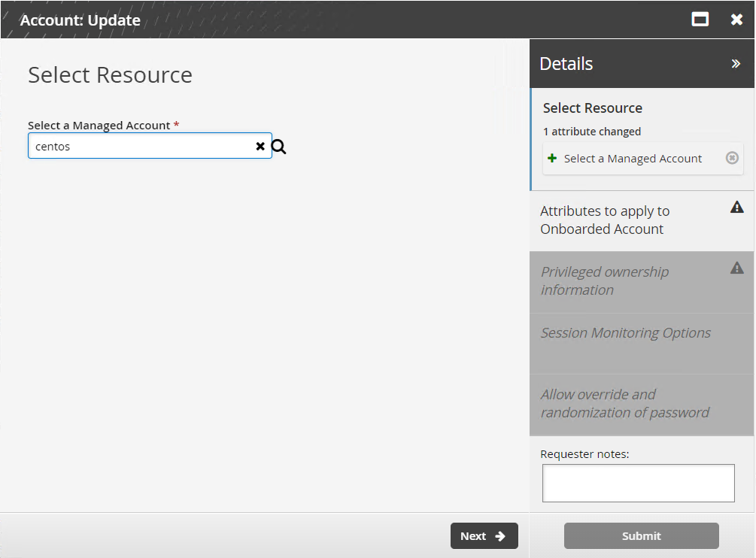This screenshot has width=756, height=558.
Task: Click warning icon on Privileged ownership step
Action: [x=737, y=268]
